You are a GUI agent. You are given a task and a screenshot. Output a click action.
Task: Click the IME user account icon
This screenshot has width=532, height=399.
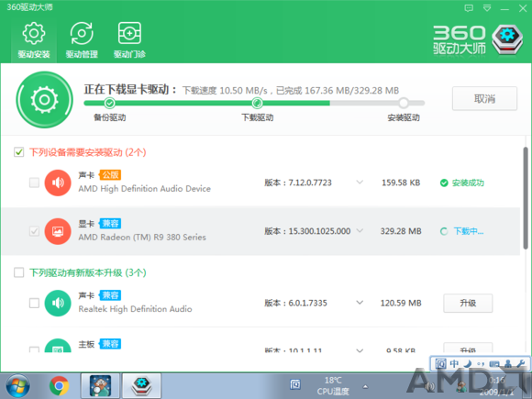click(x=508, y=364)
